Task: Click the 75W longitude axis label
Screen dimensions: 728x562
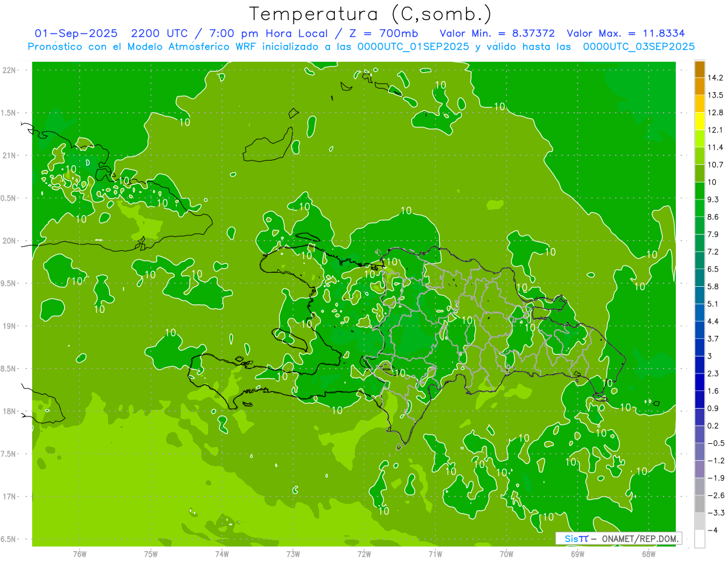Action: [x=151, y=554]
